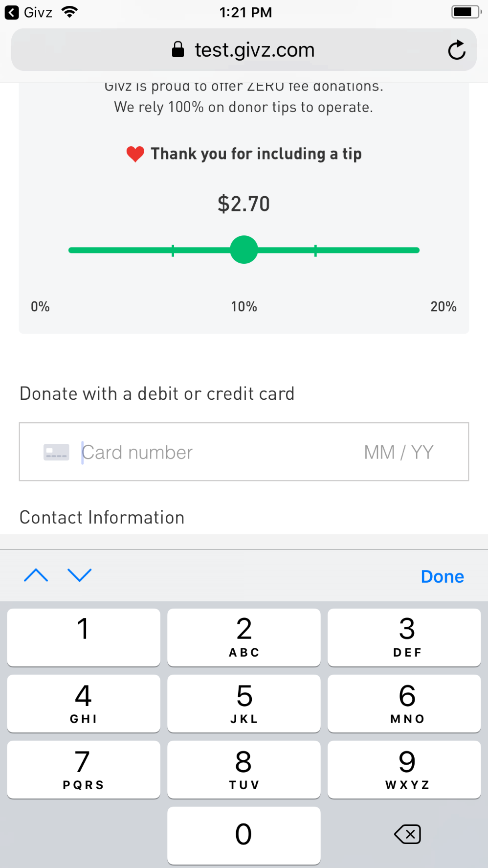Viewport: 488px width, 868px height.
Task: Set tip to 0% label
Action: (x=40, y=307)
